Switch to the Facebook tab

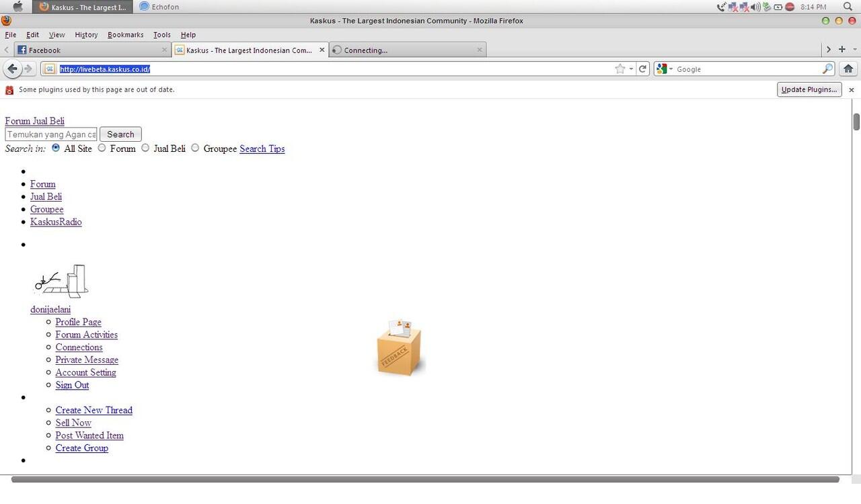pos(93,50)
